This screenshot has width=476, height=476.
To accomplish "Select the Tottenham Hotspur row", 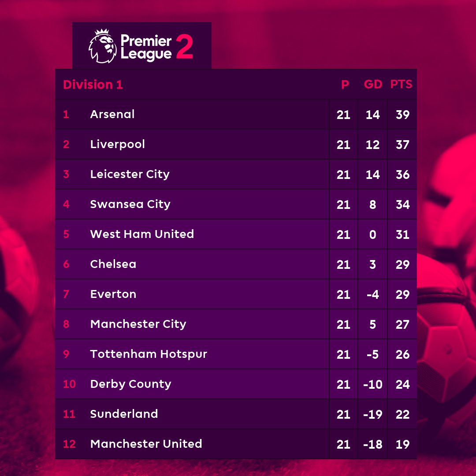I will [x=236, y=354].
